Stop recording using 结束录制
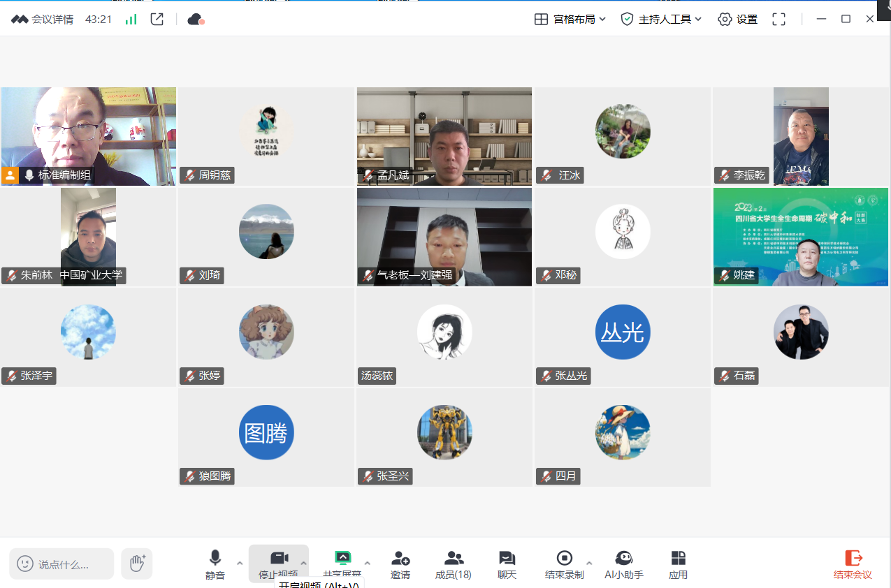891x588 pixels. point(564,564)
